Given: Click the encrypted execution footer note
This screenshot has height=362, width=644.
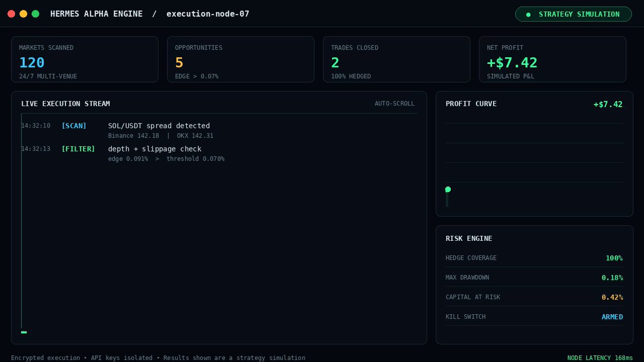Looking at the screenshot, I should 158,358.
